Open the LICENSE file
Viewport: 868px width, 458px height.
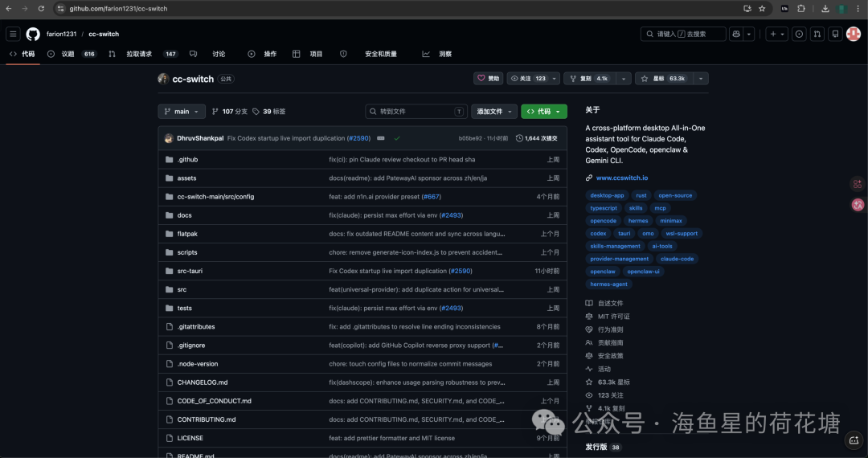point(190,438)
